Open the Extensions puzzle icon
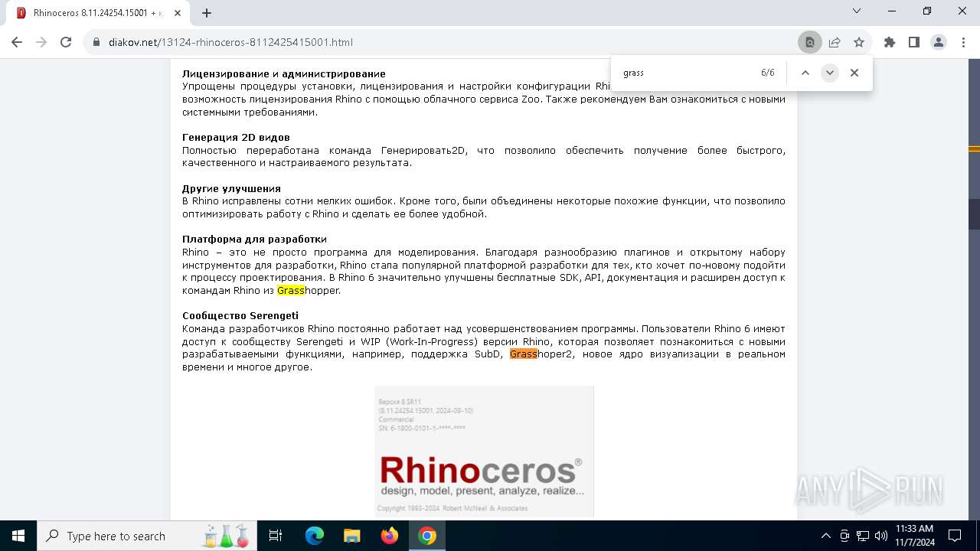 pyautogui.click(x=890, y=42)
